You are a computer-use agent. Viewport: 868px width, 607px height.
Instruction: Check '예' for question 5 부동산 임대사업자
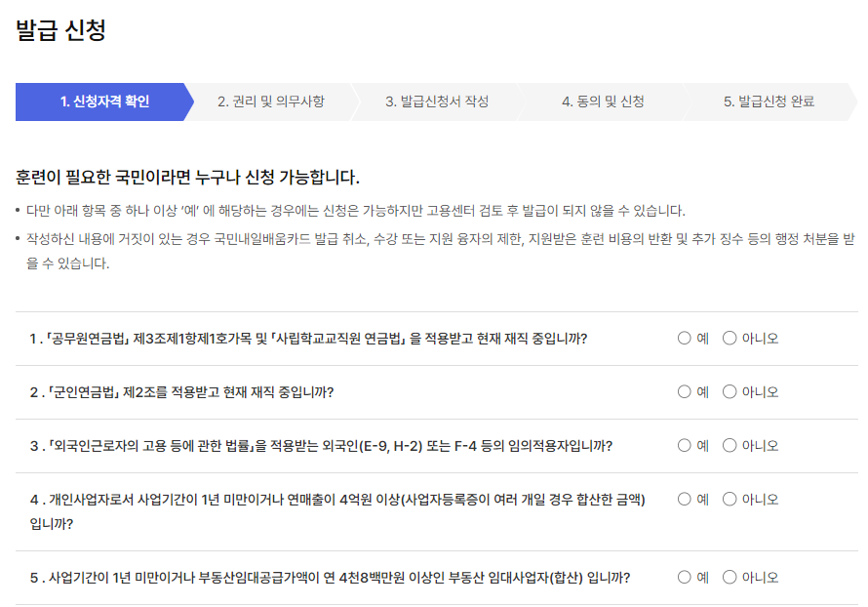tap(685, 577)
